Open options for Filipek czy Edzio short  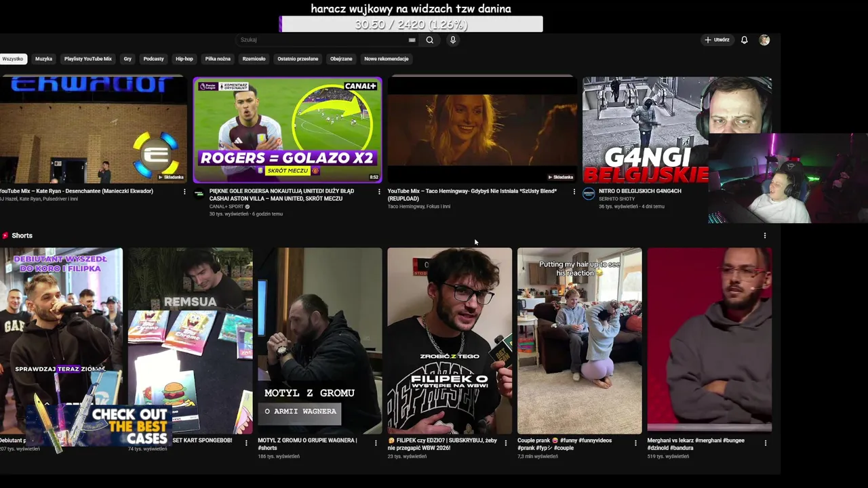pyautogui.click(x=505, y=443)
